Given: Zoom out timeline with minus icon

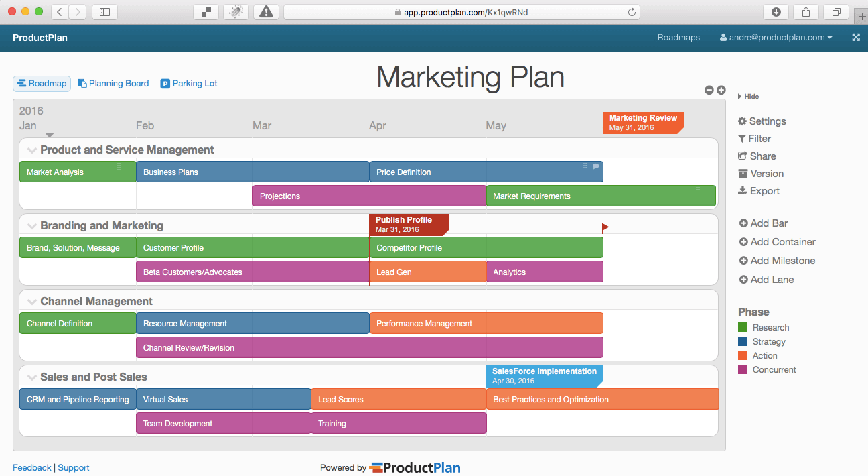Looking at the screenshot, I should 709,91.
